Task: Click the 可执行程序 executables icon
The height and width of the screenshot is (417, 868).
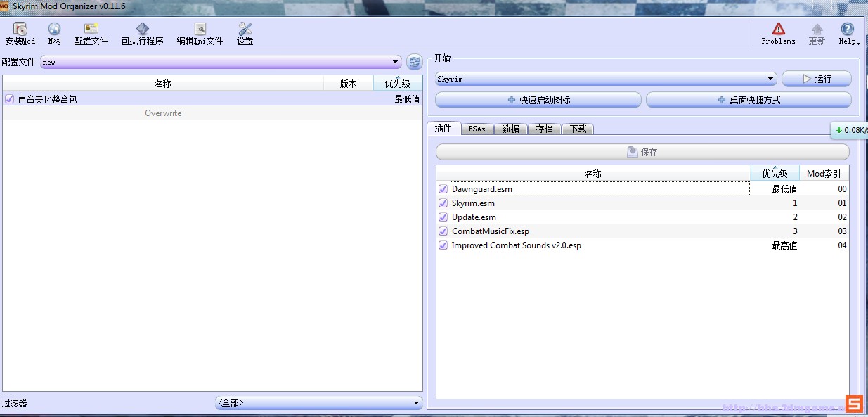Action: click(142, 30)
